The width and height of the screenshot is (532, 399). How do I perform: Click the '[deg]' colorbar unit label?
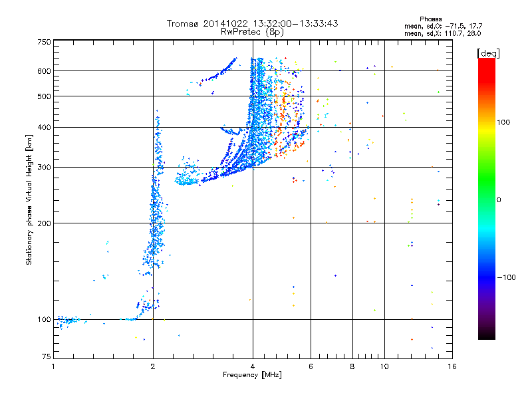488,53
